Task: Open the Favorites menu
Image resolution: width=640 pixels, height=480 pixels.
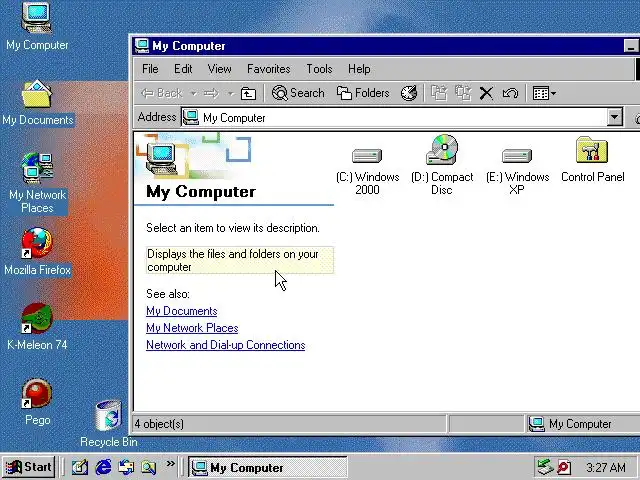Action: [269, 69]
